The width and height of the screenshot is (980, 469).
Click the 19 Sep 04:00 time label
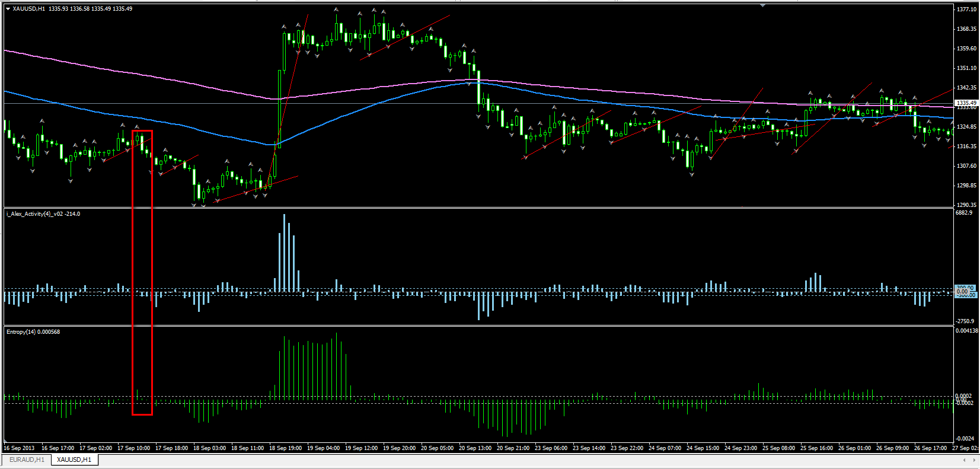click(323, 448)
